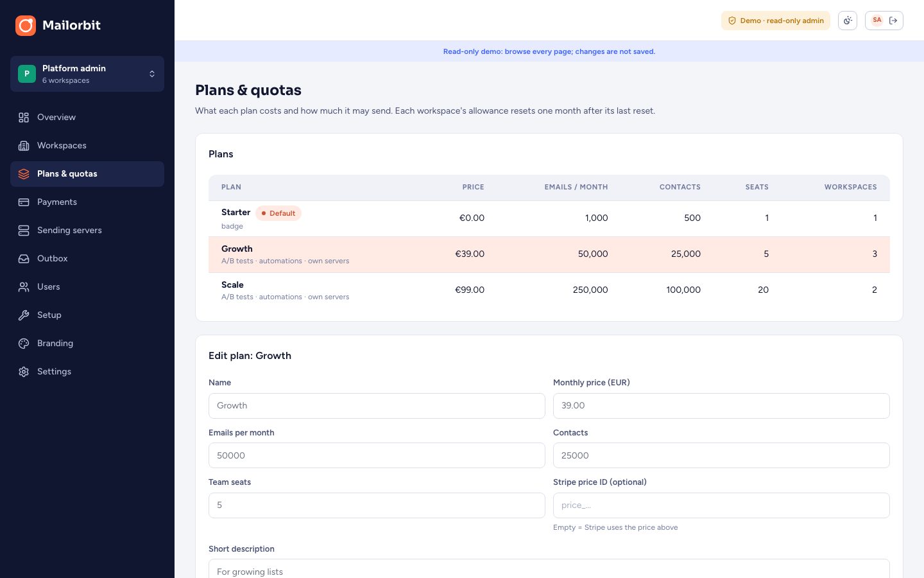Expand the Platform admin workspace switcher
The height and width of the screenshot is (578, 924).
(87, 74)
